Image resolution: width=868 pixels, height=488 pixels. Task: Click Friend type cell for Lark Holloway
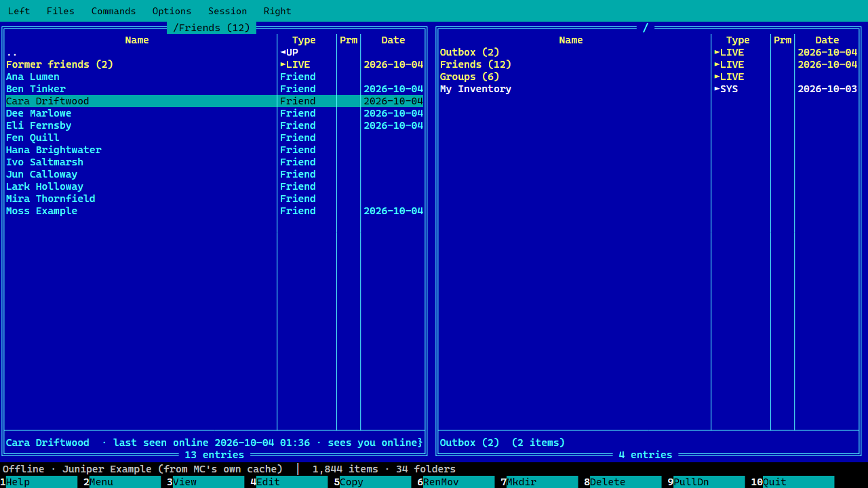(298, 186)
